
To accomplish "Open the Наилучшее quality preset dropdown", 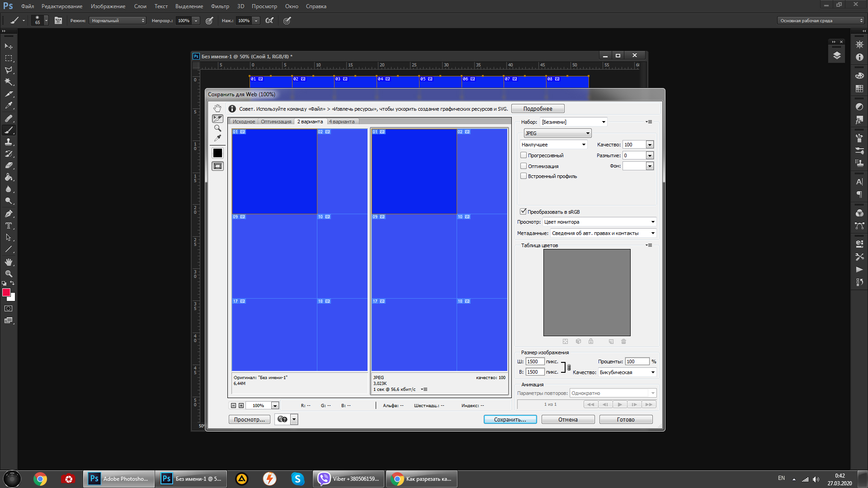I will [553, 145].
